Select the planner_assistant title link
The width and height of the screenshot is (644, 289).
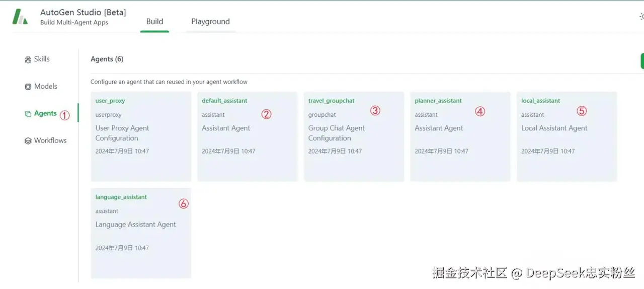pos(438,101)
